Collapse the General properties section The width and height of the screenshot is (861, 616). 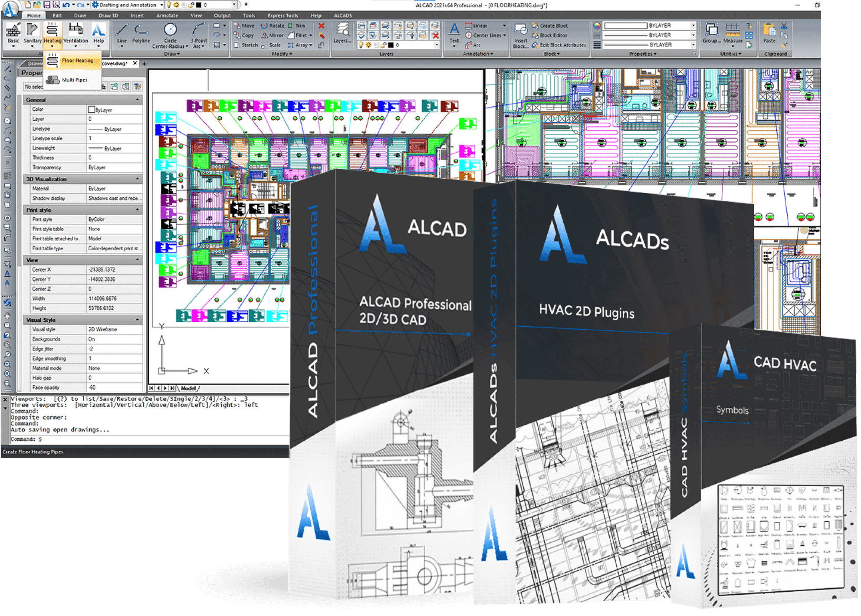tap(137, 100)
